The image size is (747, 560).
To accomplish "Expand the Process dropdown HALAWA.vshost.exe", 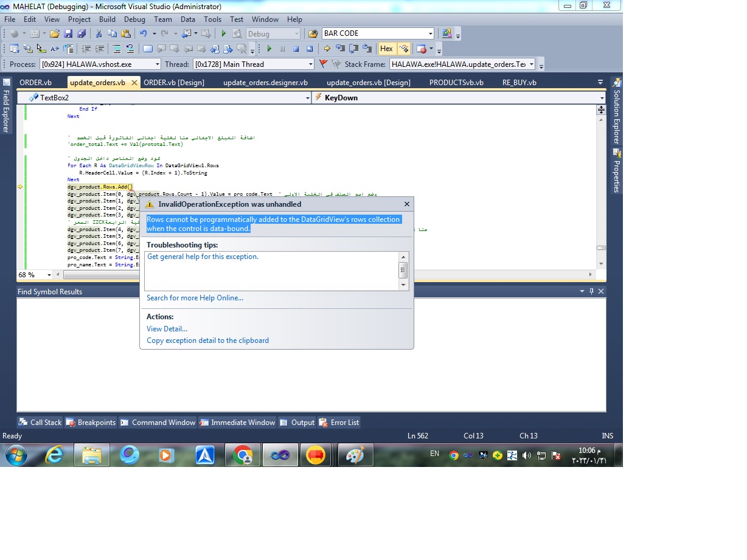I will pyautogui.click(x=158, y=64).
